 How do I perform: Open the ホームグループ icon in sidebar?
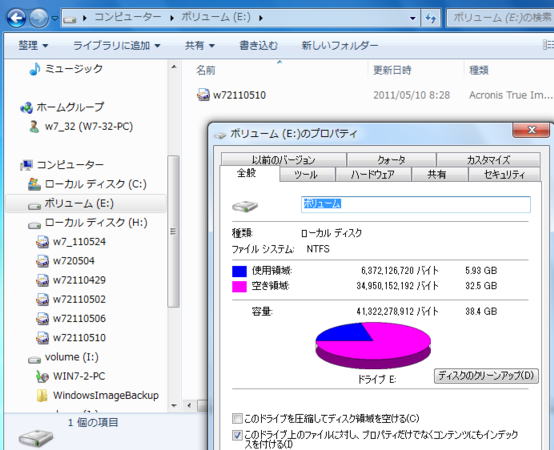coord(26,107)
